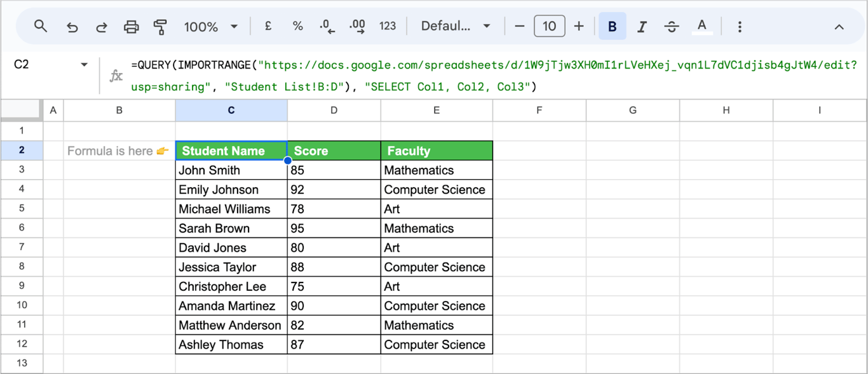Image resolution: width=868 pixels, height=374 pixels.
Task: Undo the last action
Action: click(72, 27)
